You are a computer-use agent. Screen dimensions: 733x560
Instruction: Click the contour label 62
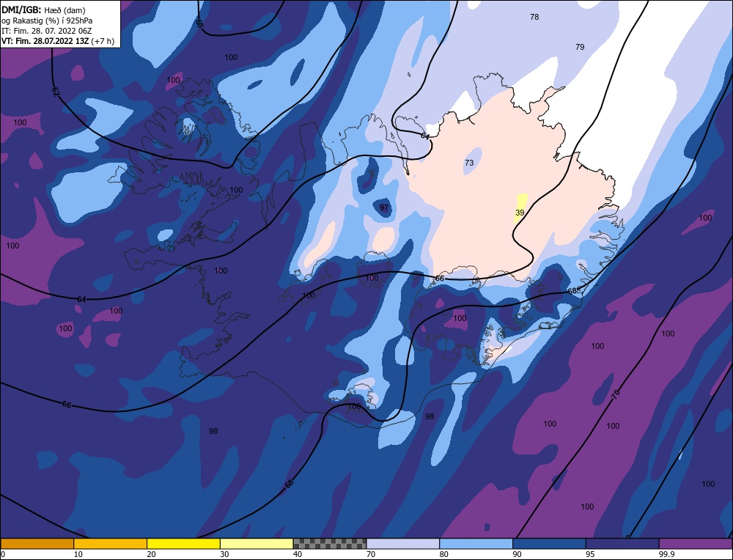pos(56,91)
